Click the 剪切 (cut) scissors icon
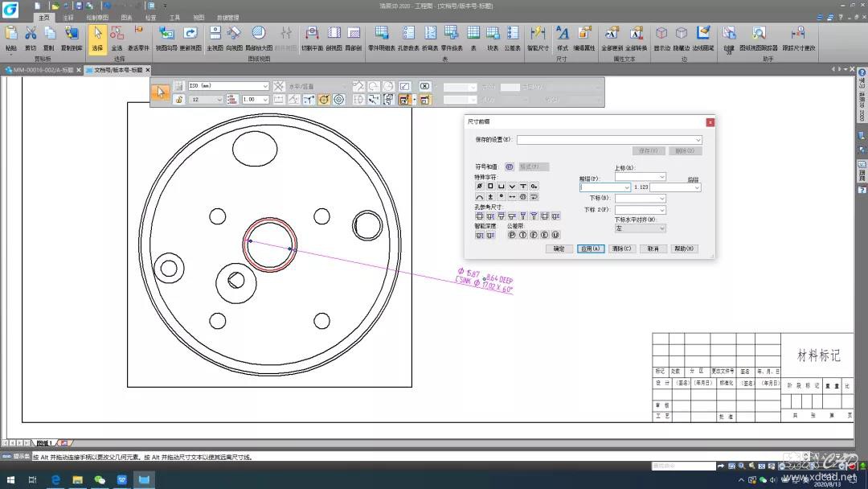868x489 pixels. coord(31,33)
